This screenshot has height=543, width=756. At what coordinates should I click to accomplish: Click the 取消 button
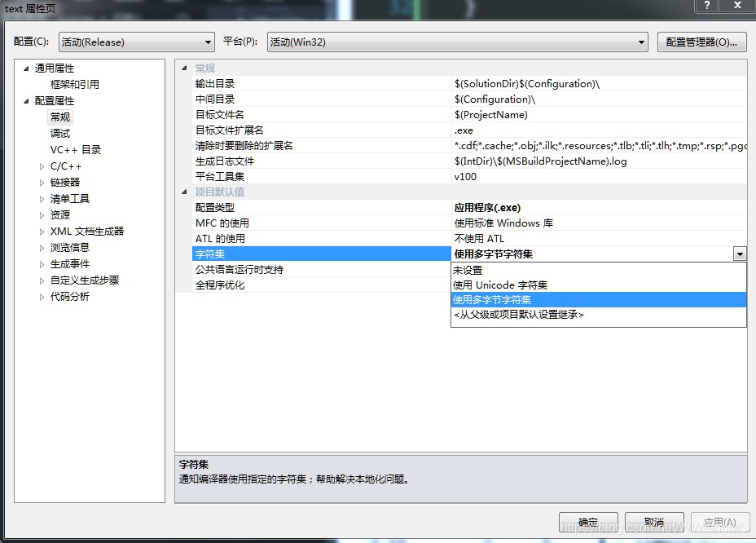coord(654,523)
